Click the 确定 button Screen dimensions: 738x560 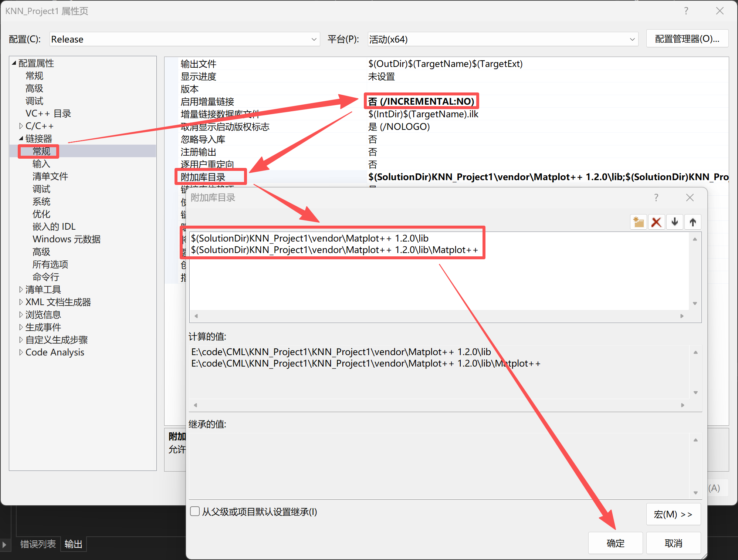615,543
